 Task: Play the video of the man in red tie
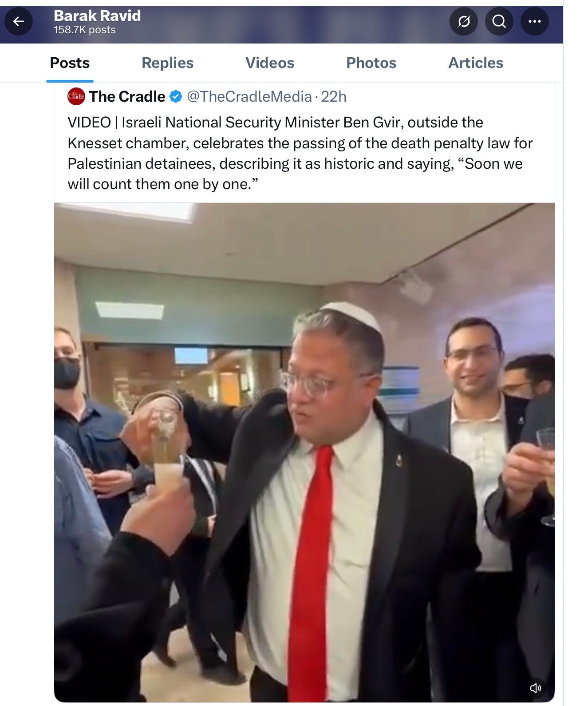(304, 452)
